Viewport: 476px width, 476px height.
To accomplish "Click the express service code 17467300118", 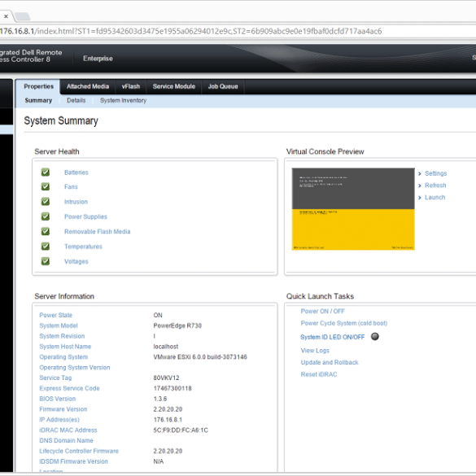I will click(172, 388).
